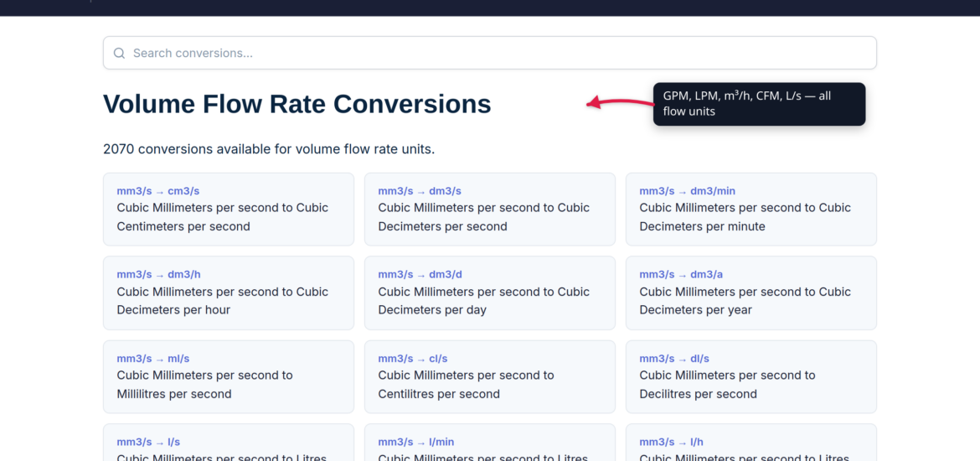The height and width of the screenshot is (461, 980).
Task: Select the Volume Flow Rate Conversions heading
Action: (x=297, y=104)
